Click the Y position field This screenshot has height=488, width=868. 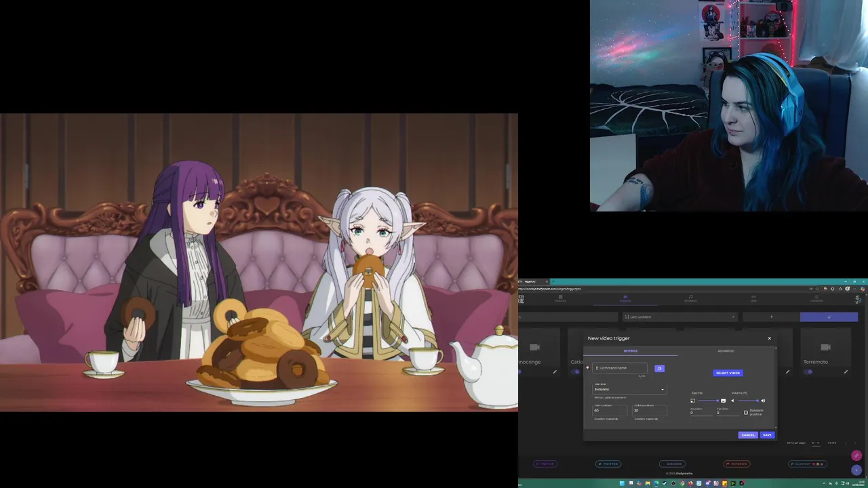(728, 413)
